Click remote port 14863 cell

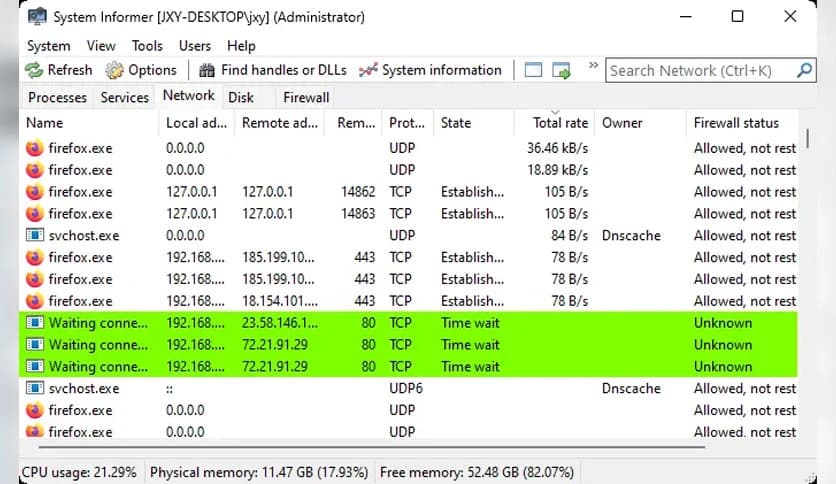pyautogui.click(x=358, y=214)
